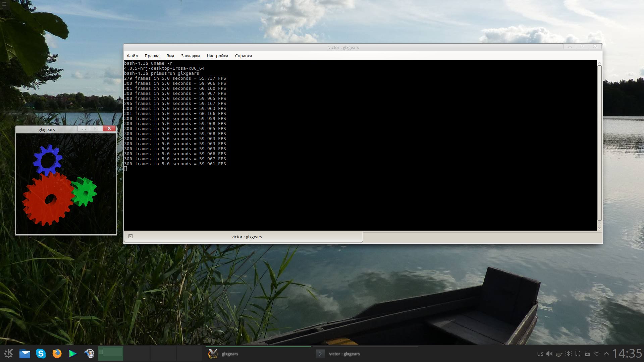Open Skype from the panel
The width and height of the screenshot is (644, 362).
[41, 353]
